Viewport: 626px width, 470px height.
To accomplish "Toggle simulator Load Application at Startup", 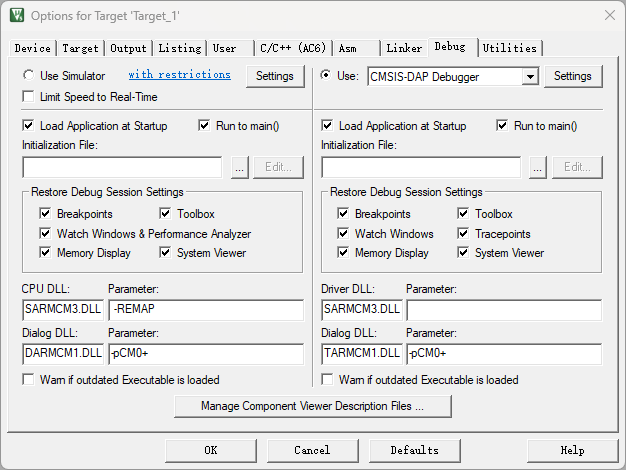I will [28, 126].
